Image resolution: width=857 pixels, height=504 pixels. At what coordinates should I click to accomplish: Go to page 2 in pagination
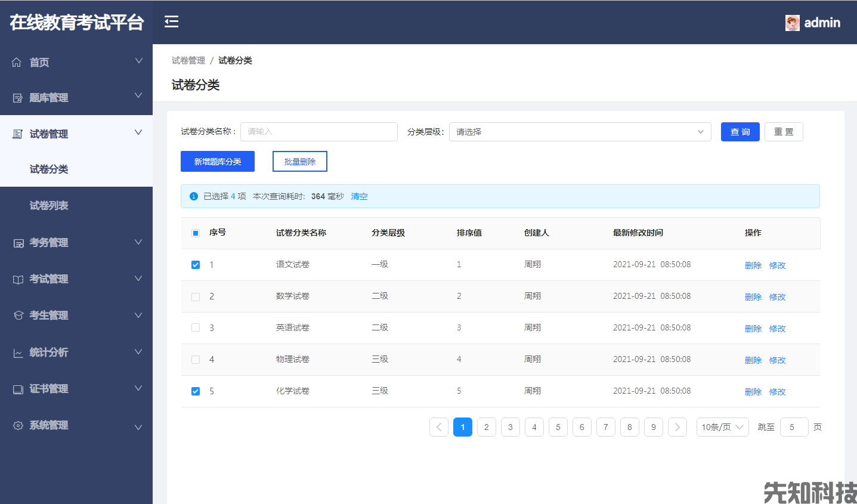tap(487, 427)
